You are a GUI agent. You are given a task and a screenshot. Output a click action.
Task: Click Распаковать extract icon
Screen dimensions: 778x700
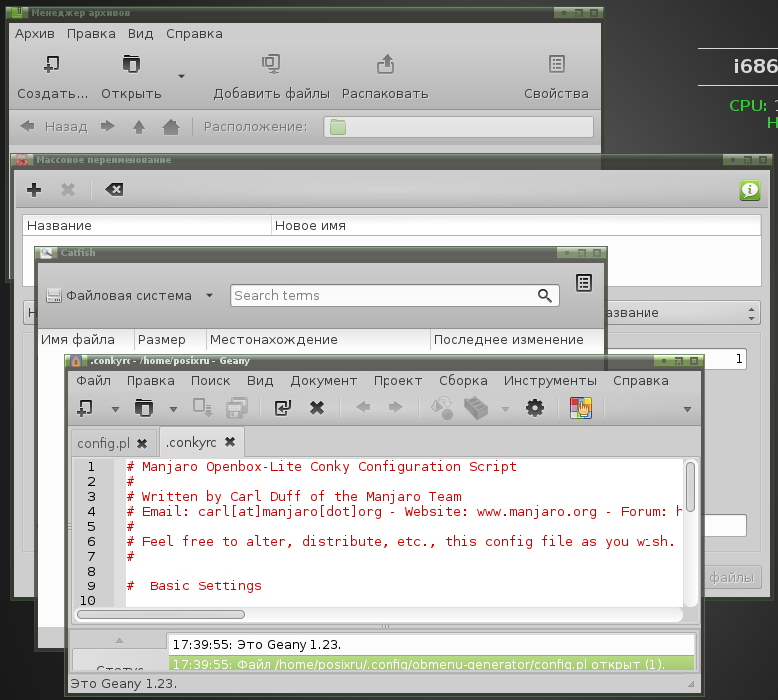pos(386,64)
